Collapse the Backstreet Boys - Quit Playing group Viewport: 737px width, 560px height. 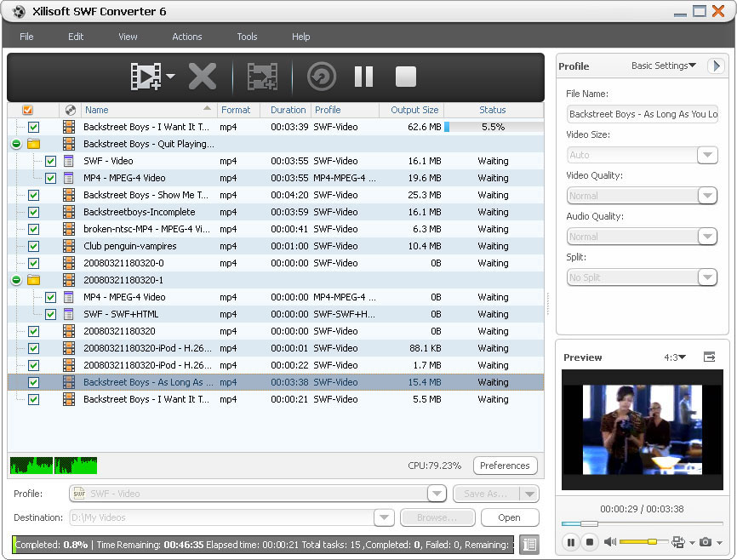[15, 144]
